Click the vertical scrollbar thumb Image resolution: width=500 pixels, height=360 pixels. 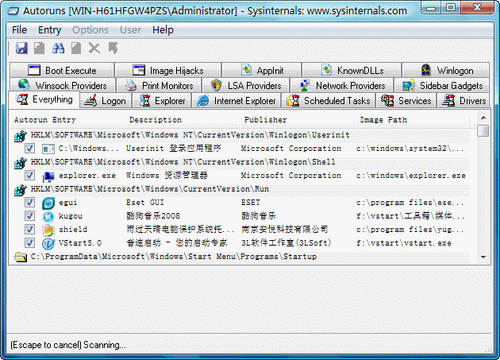tap(483, 131)
